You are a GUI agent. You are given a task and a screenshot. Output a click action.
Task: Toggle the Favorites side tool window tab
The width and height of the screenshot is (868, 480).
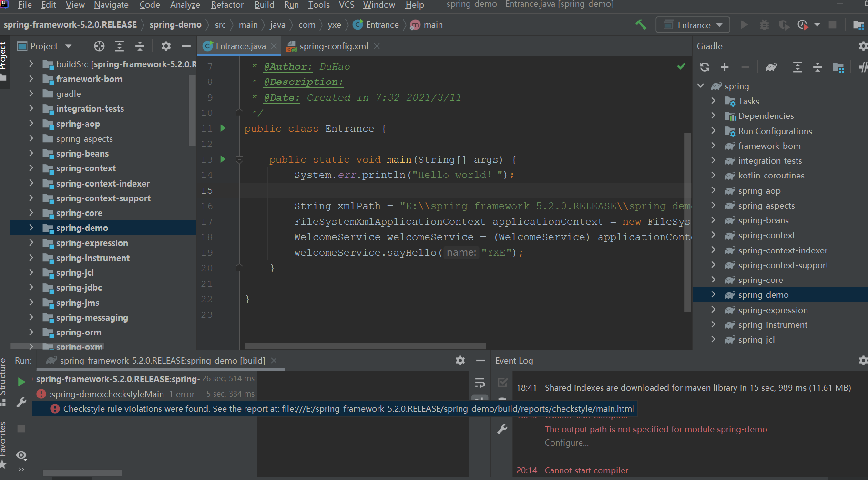click(x=4, y=445)
